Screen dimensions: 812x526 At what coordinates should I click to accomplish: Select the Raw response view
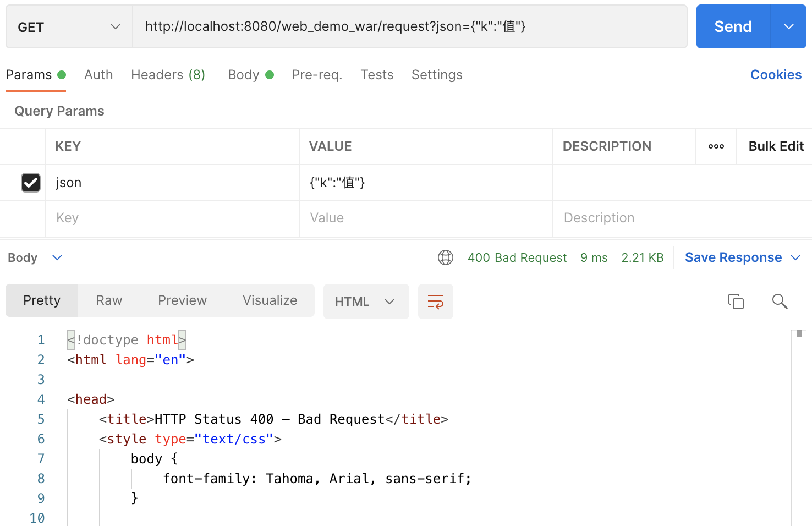pyautogui.click(x=109, y=300)
